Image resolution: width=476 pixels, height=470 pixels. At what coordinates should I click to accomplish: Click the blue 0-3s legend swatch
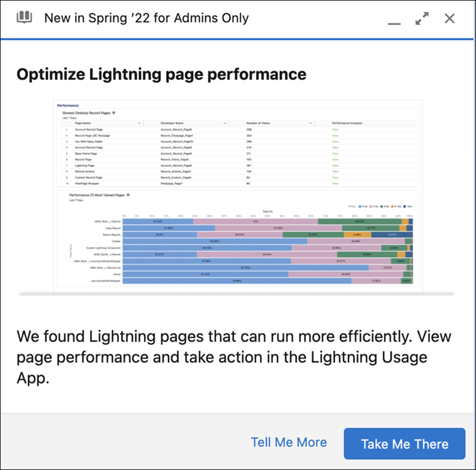click(360, 206)
